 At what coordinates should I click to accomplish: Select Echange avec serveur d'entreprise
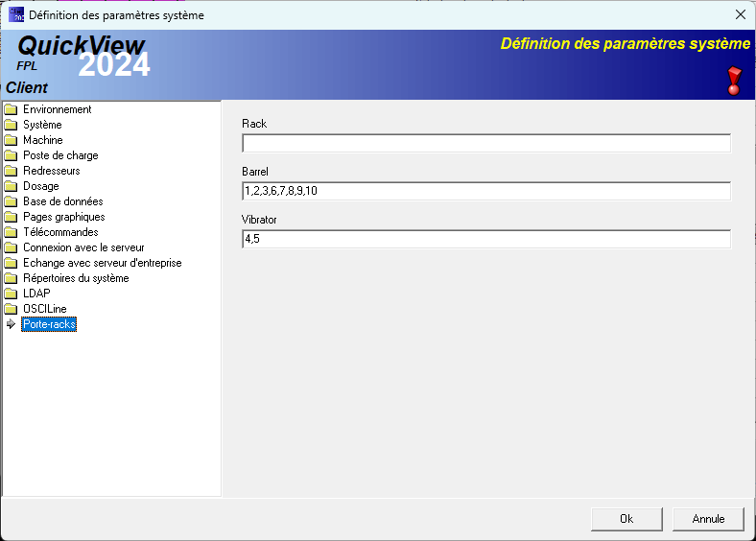[103, 263]
